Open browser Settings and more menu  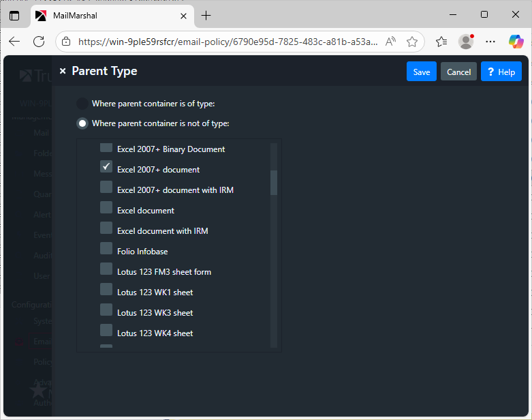click(490, 42)
